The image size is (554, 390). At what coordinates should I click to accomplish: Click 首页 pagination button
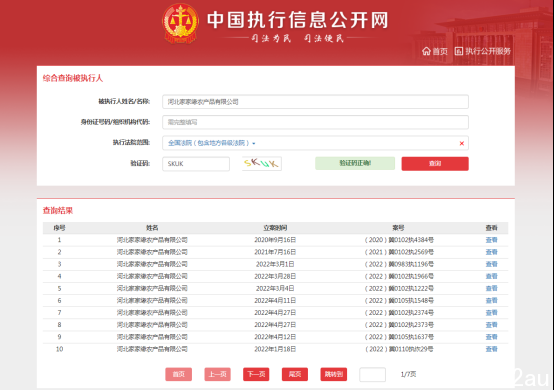pos(178,374)
